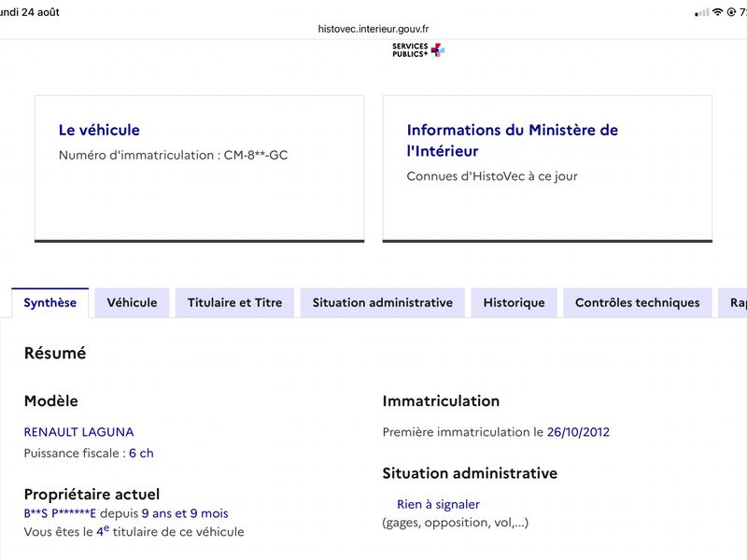The image size is (747, 560).
Task: Click the 'Résumé' section heading
Action: click(x=55, y=354)
